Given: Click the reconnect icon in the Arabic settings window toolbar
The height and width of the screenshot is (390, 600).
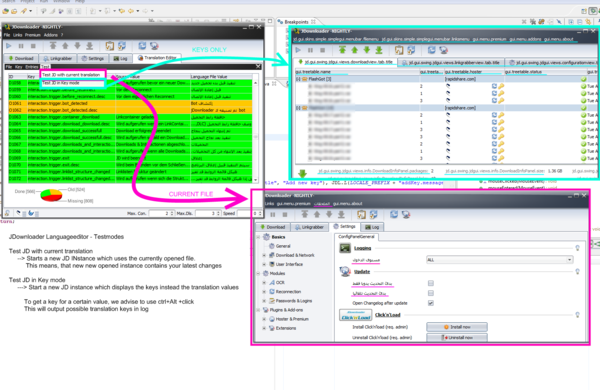Looking at the screenshot, I should tap(394, 214).
